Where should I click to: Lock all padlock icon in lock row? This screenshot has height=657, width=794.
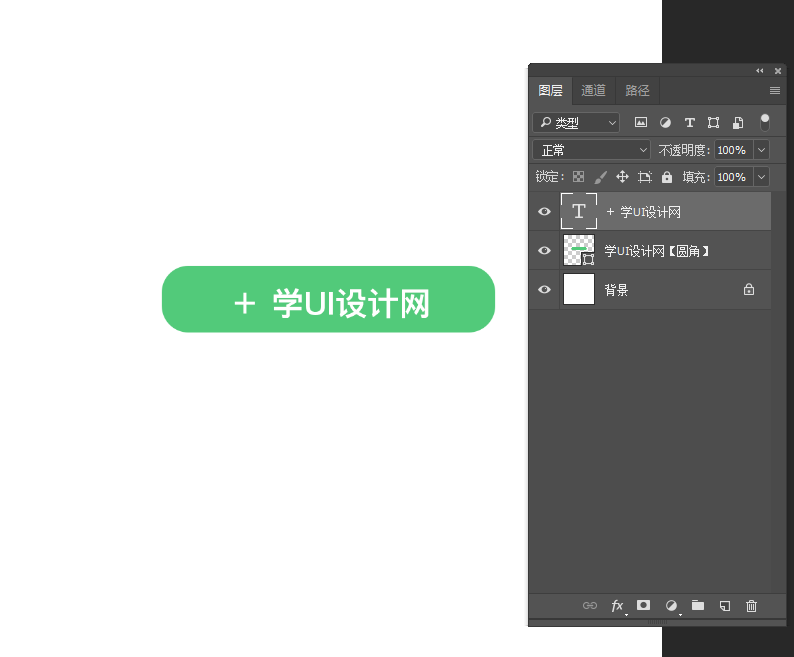click(x=667, y=176)
